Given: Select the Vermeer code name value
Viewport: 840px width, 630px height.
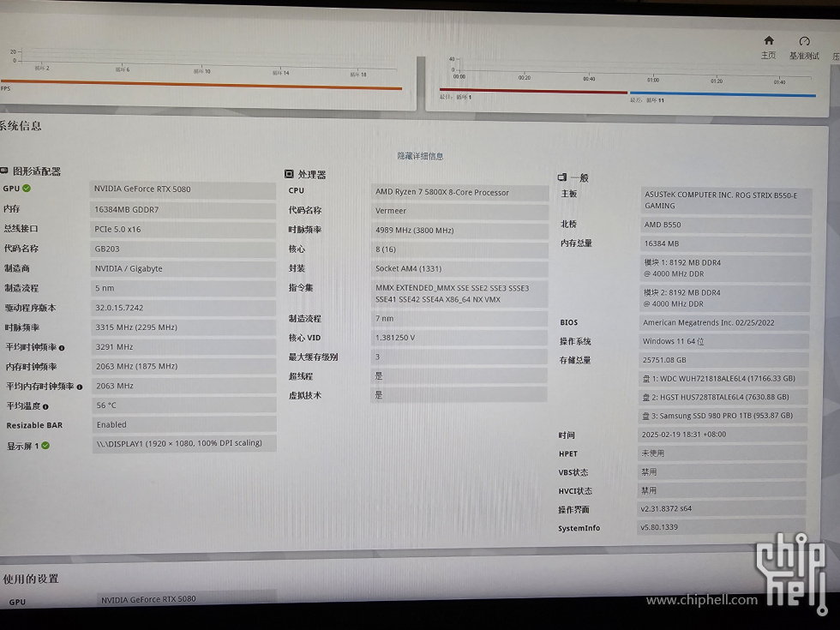Looking at the screenshot, I should point(459,211).
